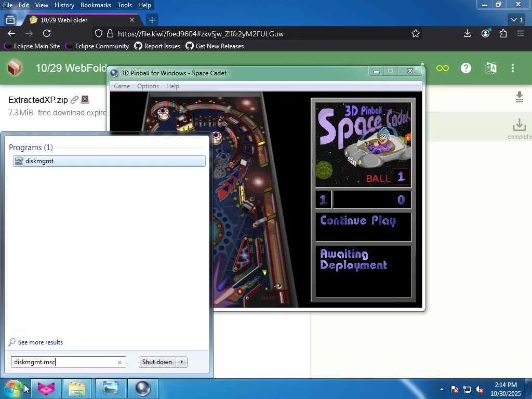Open Firefox downloads panel
The height and width of the screenshot is (399, 532).
[467, 33]
